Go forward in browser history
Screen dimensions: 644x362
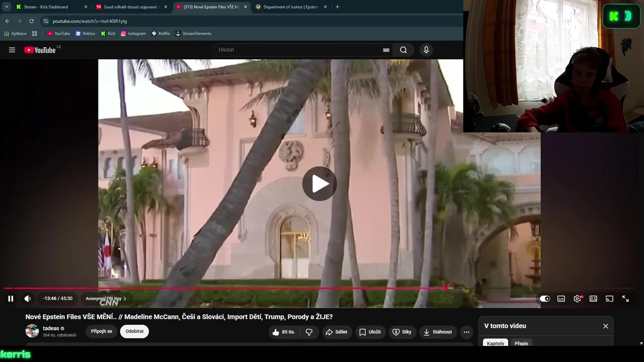click(x=20, y=21)
